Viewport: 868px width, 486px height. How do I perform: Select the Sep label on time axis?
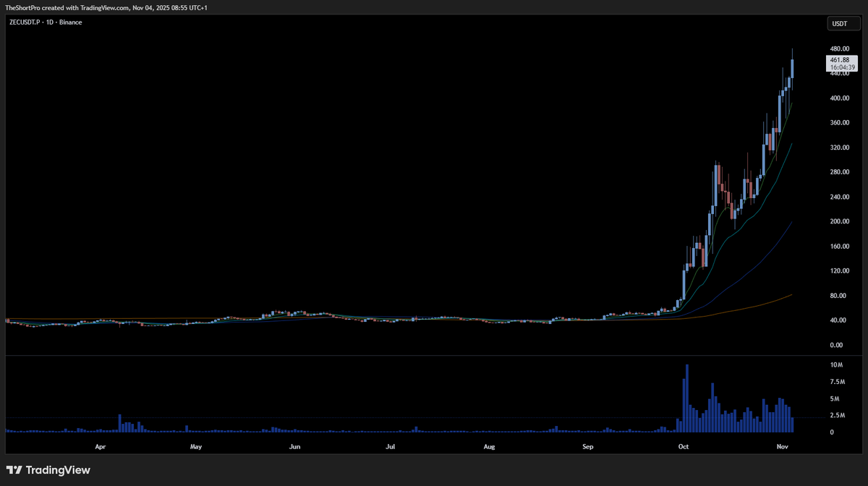587,447
